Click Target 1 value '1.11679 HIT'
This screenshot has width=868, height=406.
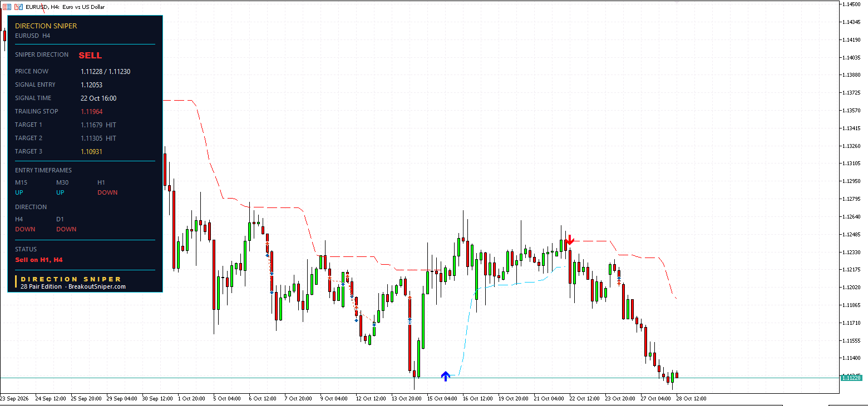[98, 125]
